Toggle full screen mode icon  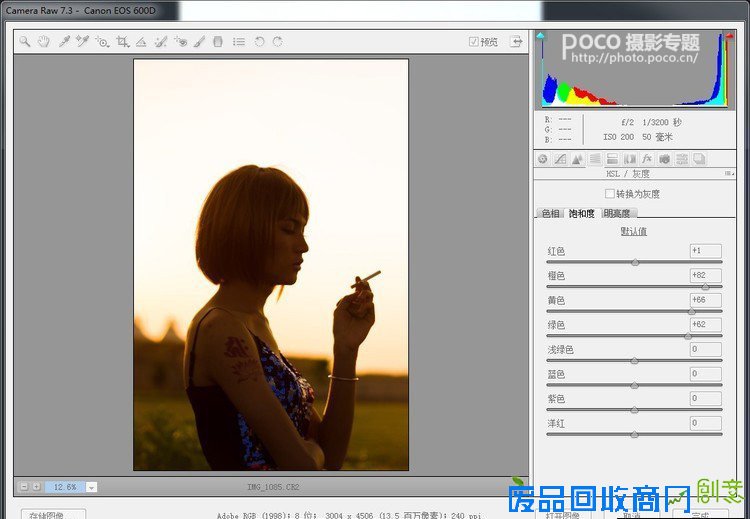(516, 42)
